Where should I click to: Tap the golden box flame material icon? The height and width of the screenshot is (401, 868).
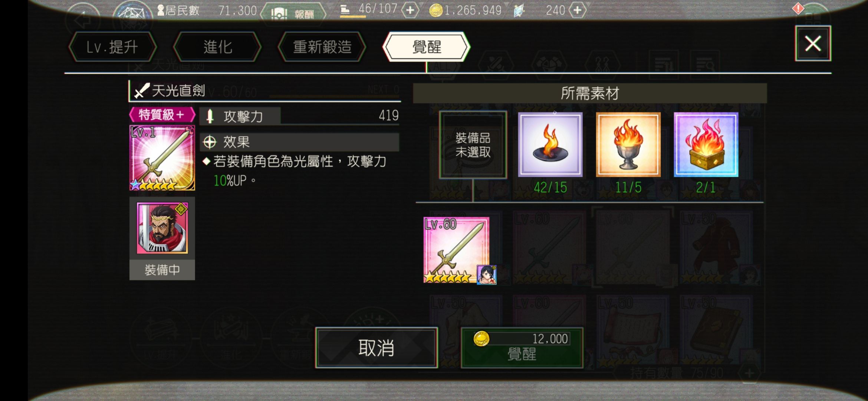coord(706,144)
